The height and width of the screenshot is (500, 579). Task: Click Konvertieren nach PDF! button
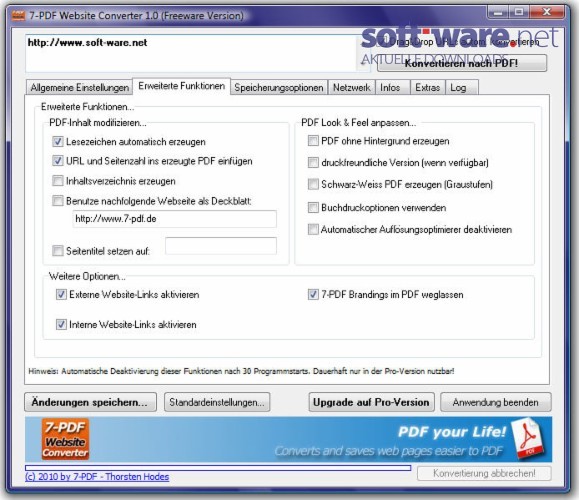point(462,63)
